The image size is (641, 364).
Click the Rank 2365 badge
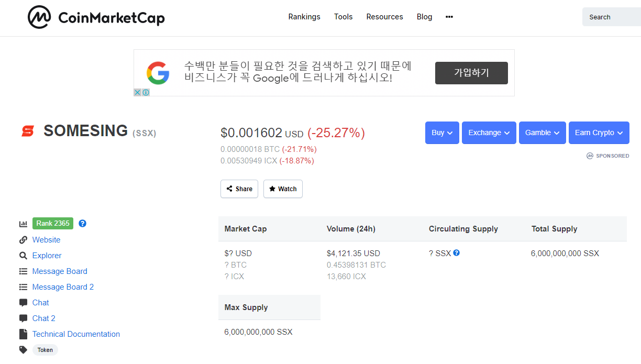[53, 223]
